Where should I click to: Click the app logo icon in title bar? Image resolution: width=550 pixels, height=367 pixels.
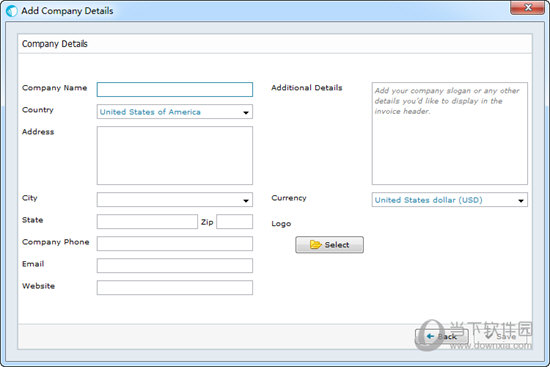(x=12, y=11)
